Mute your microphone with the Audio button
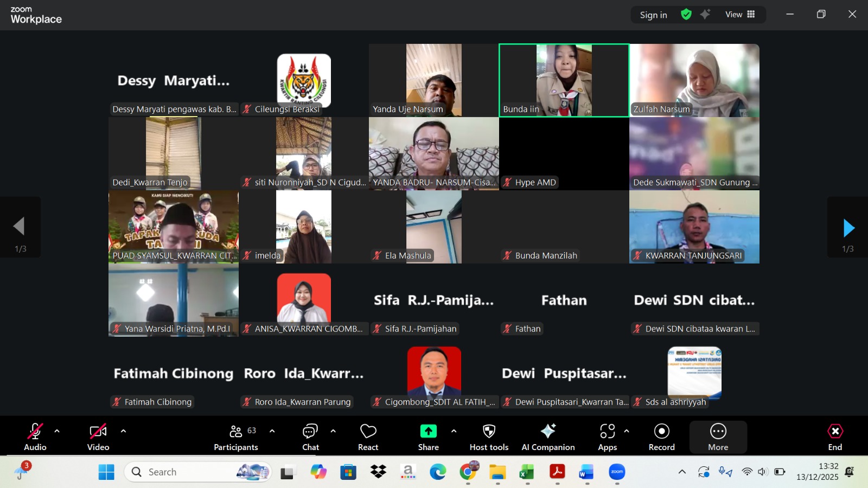868x488 pixels. click(x=35, y=436)
